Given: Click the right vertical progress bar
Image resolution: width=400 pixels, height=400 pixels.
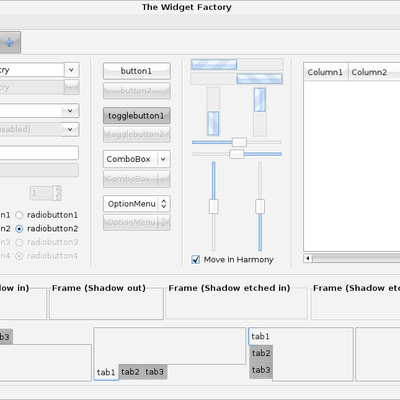Looking at the screenshot, I should point(260,112).
